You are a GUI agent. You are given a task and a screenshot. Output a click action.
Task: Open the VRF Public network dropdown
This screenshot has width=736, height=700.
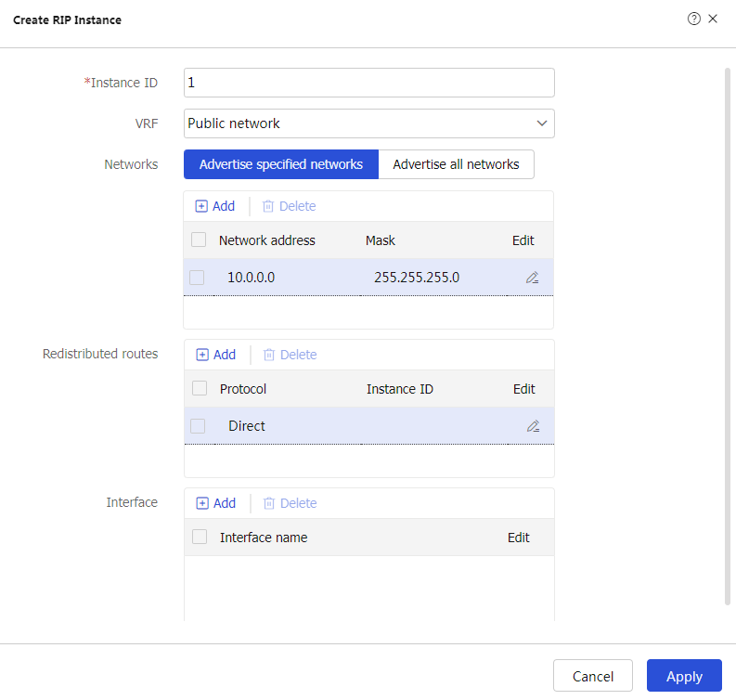[369, 123]
